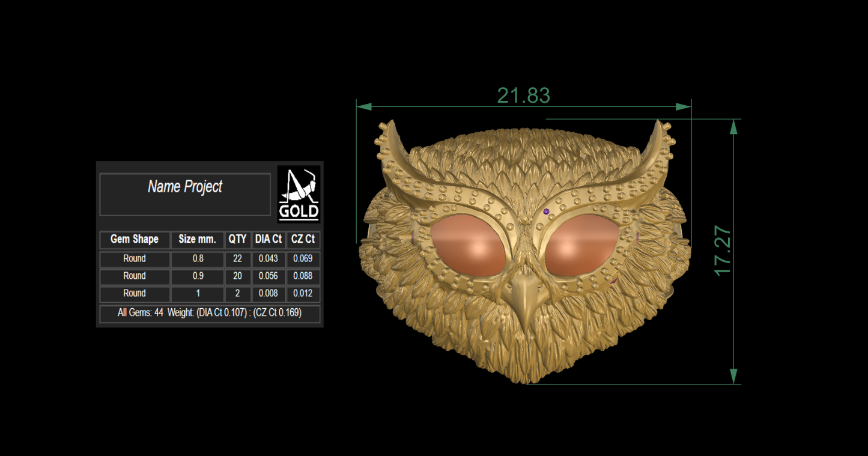The image size is (868, 456).
Task: Click the 'Size mm.' column header
Action: 198,240
